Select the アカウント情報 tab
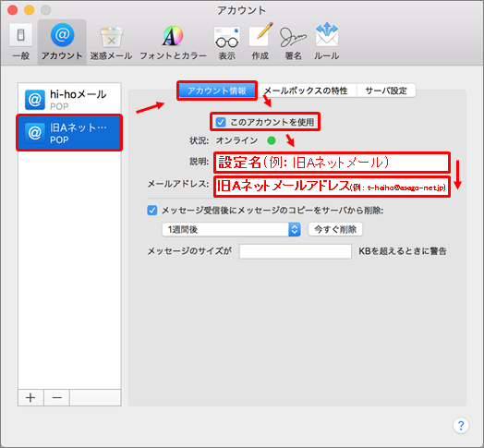Image resolution: width=484 pixels, height=448 pixels. 217,91
